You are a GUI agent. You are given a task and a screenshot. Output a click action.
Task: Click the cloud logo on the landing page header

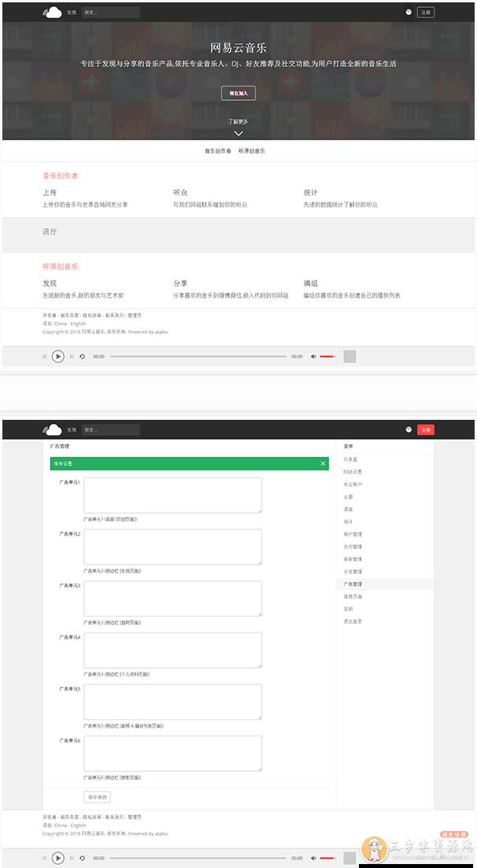point(52,12)
